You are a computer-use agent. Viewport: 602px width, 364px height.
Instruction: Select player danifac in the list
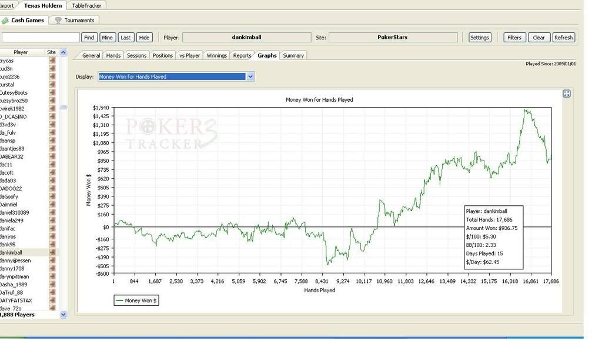tap(8, 229)
